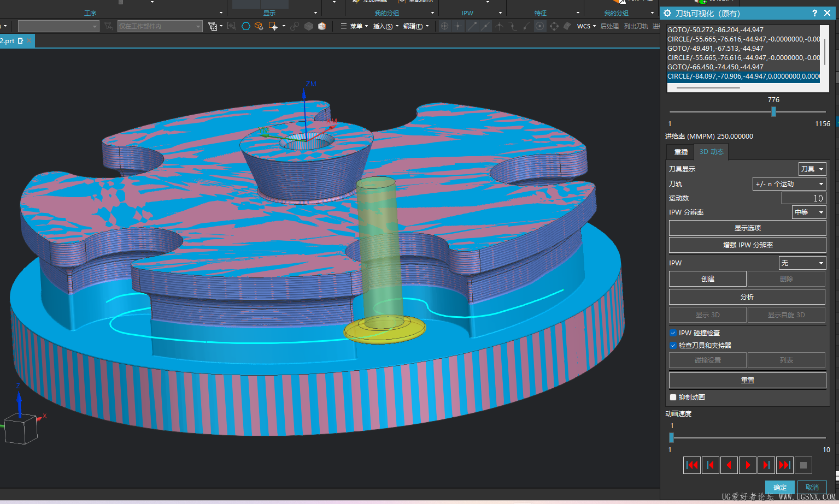Open the 菜单 menu
The image size is (839, 504).
[x=354, y=26]
